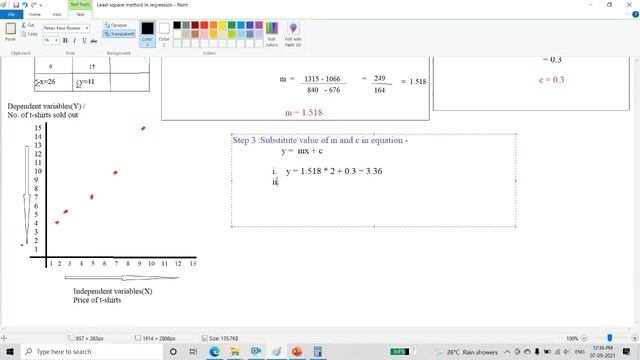Launch Microsoft Edge from taskbar
Image resolution: width=640 pixels, height=360 pixels.
point(214,351)
